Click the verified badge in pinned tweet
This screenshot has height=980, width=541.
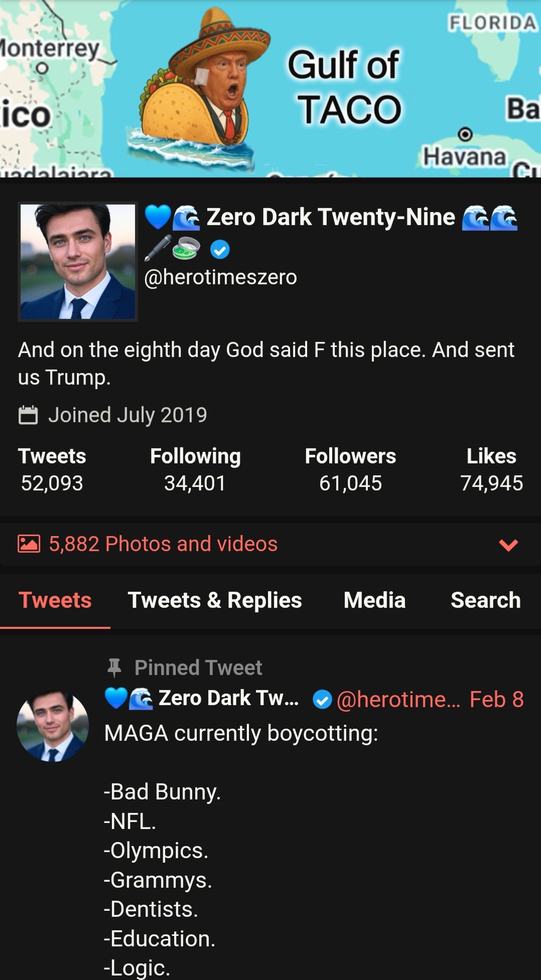[x=322, y=699]
